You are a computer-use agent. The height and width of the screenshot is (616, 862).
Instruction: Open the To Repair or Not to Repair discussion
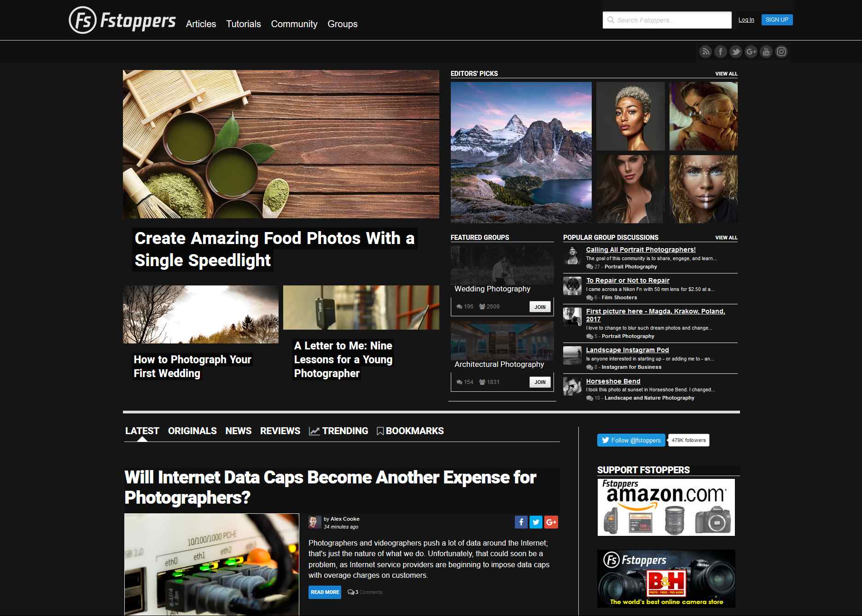(628, 280)
